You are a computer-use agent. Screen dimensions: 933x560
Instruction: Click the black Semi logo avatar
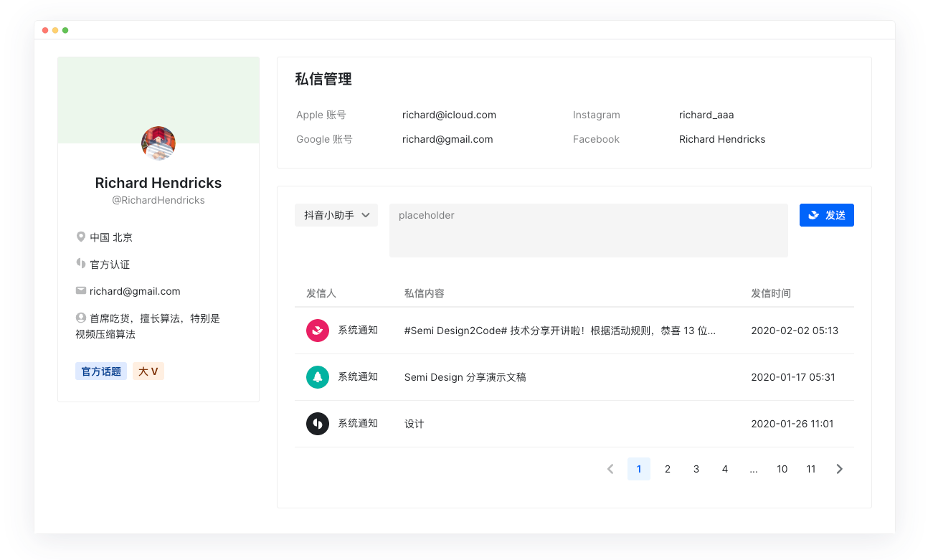point(318,424)
